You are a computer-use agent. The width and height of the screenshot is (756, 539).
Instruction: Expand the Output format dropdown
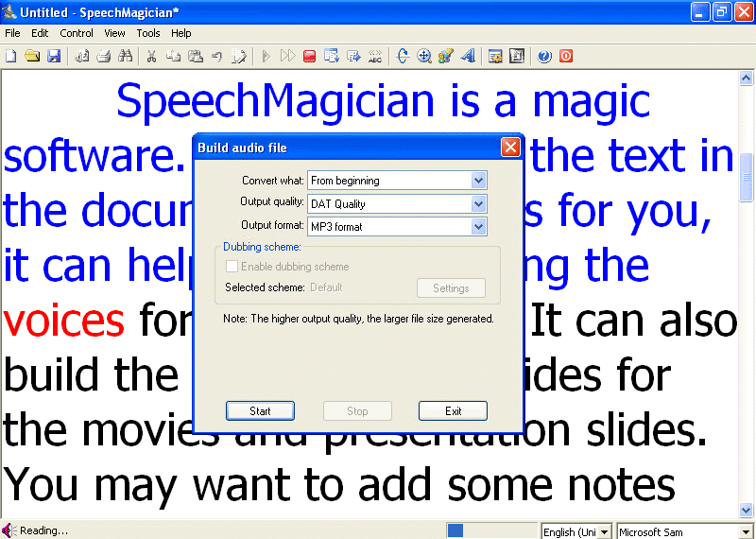(478, 226)
